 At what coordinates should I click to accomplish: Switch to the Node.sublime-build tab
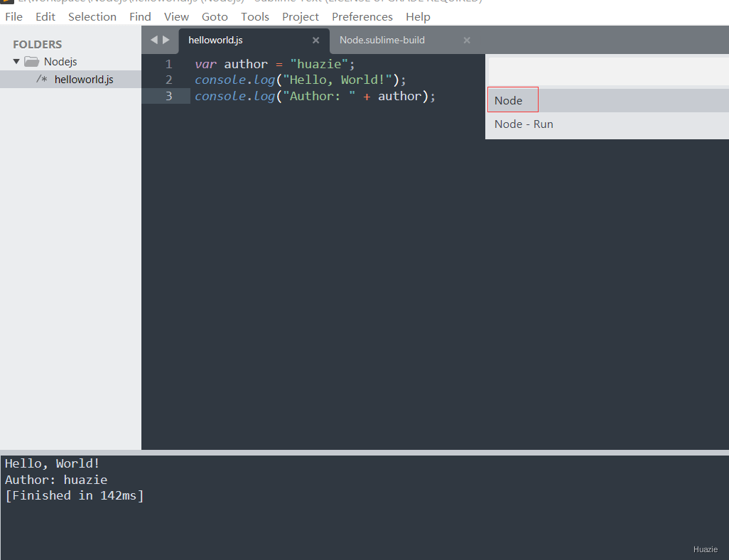[x=382, y=40]
